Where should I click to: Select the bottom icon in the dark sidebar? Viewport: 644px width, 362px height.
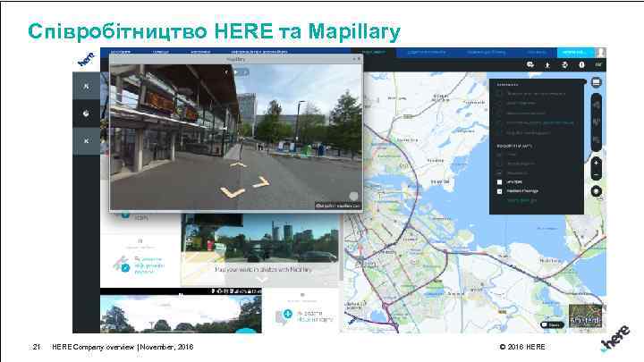pos(86,141)
